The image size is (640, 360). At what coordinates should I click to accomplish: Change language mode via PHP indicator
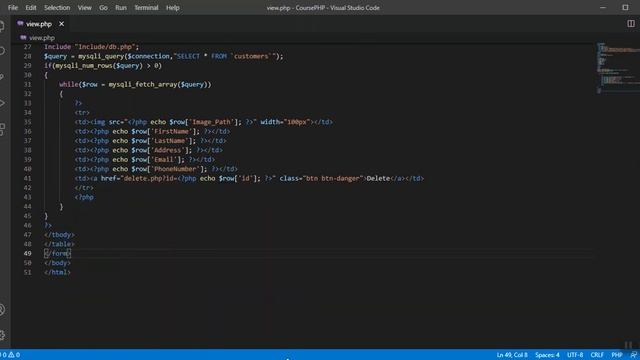pyautogui.click(x=616, y=355)
